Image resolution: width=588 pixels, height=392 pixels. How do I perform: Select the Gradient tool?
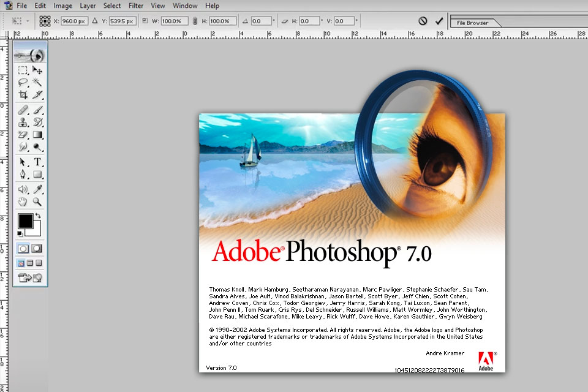pos(37,134)
